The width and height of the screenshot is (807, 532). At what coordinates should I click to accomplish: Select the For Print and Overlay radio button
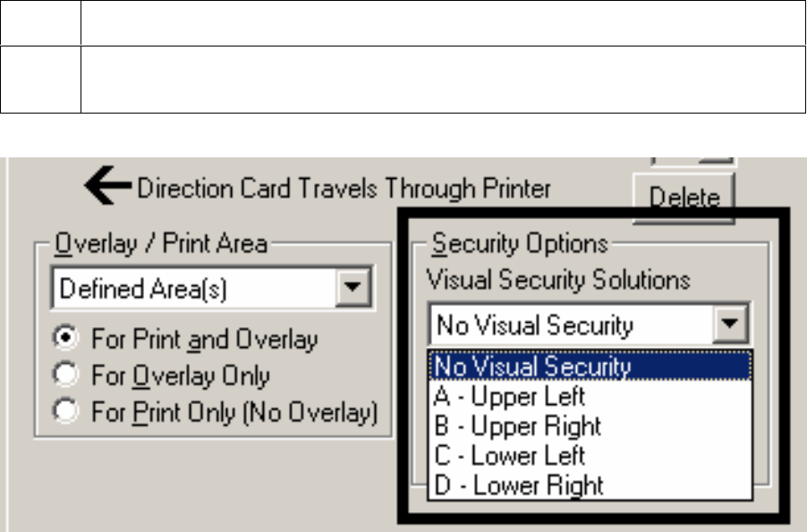66,337
